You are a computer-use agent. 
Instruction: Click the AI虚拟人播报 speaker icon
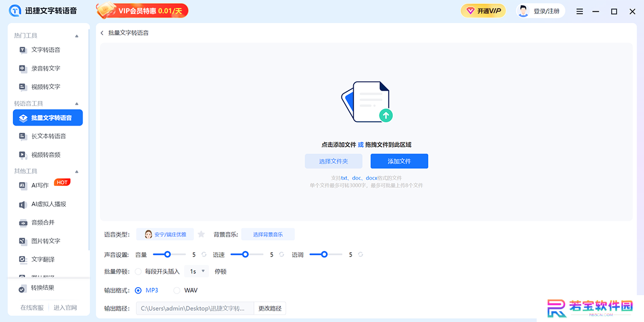tap(23, 204)
